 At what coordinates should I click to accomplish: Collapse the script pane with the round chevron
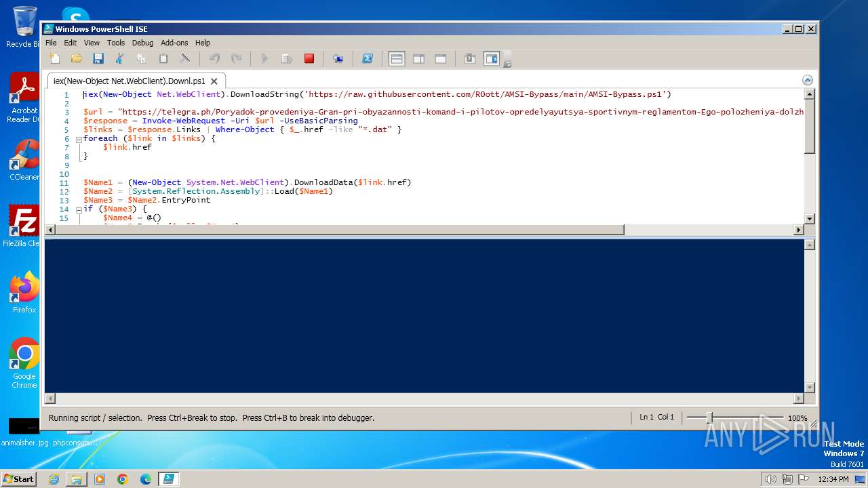(807, 80)
